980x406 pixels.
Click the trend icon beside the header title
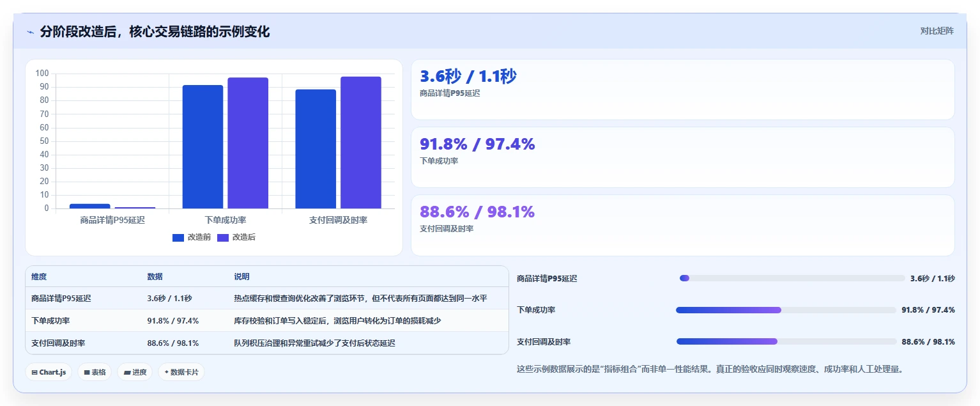[x=30, y=31]
